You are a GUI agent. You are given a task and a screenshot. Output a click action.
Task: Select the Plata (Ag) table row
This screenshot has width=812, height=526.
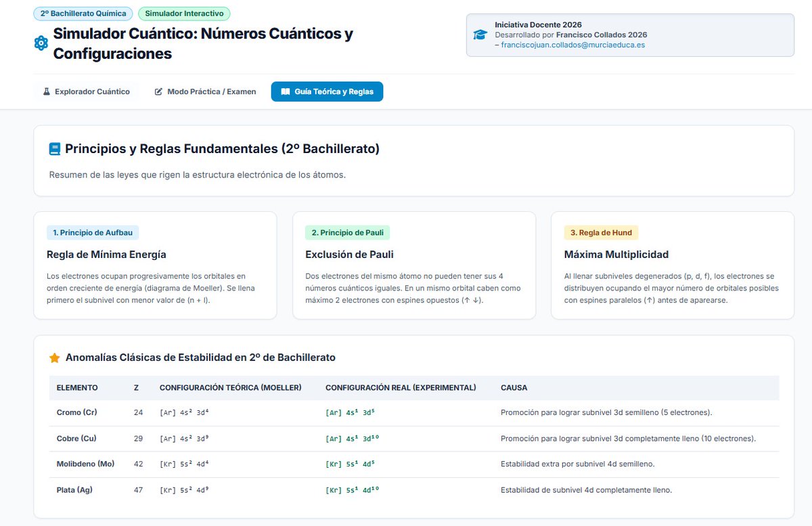click(x=414, y=489)
